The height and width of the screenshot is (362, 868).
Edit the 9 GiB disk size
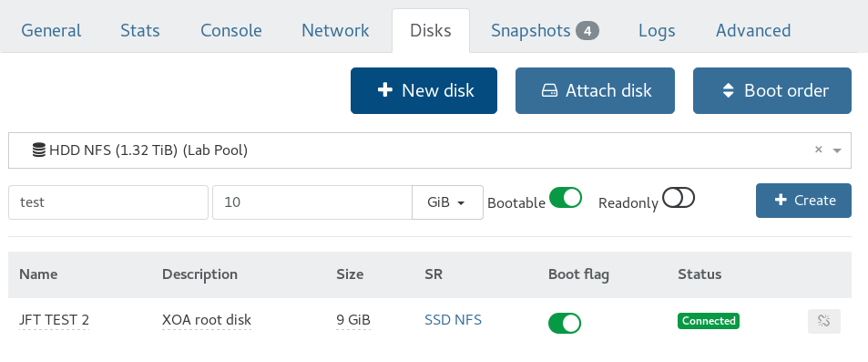coord(353,320)
